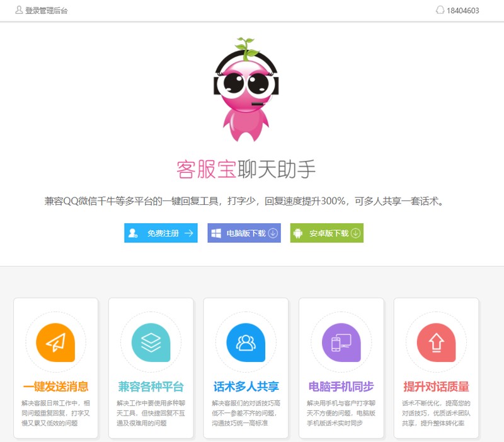Click the blue people group icon
This screenshot has width=504, height=442.
[x=246, y=342]
